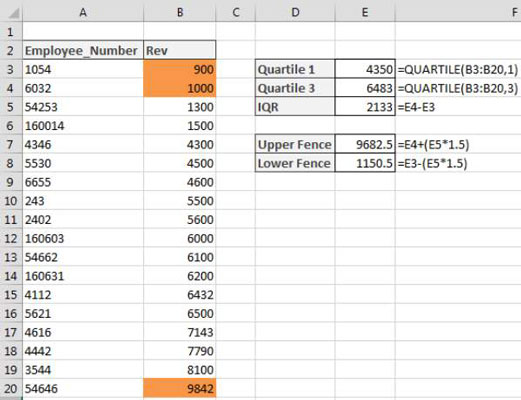Select Rev value 7790
Screen dimensions: 521x400
[180, 351]
